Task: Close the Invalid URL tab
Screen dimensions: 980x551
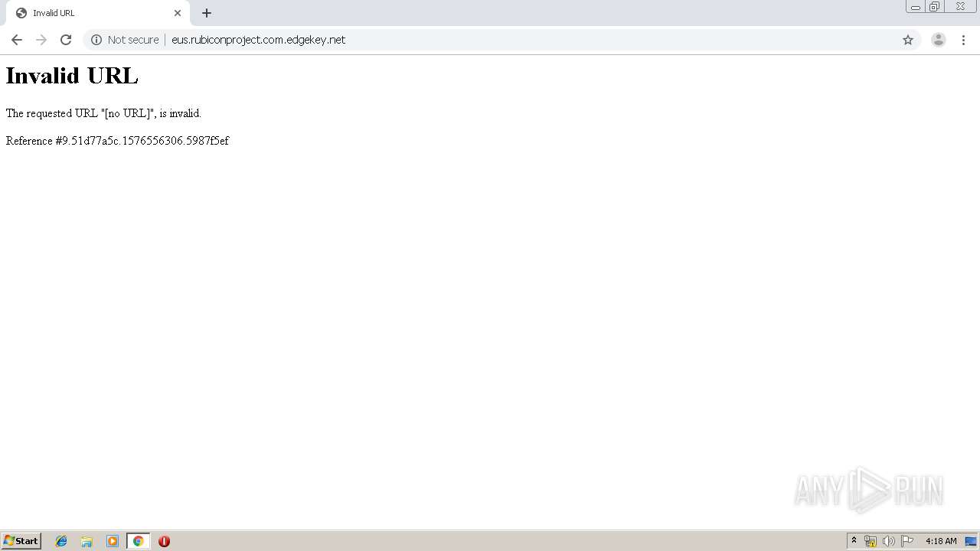Action: pyautogui.click(x=178, y=13)
